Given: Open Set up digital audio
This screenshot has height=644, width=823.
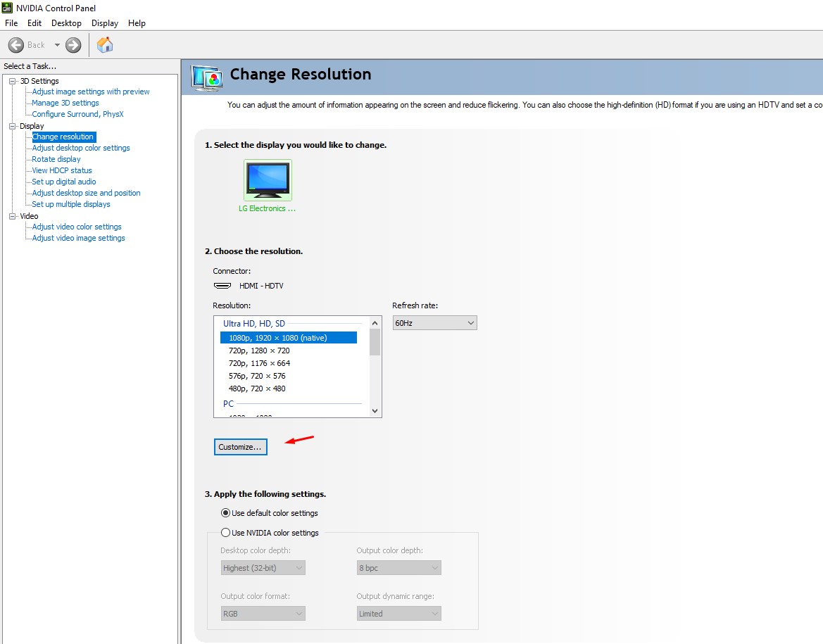Looking at the screenshot, I should [64, 182].
